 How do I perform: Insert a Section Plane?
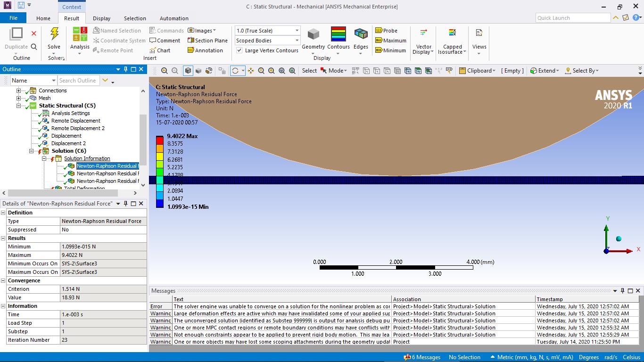point(207,41)
